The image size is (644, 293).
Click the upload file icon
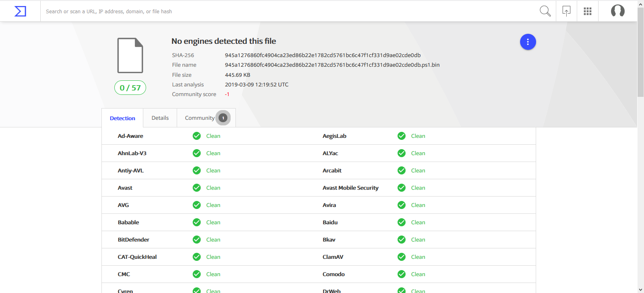tap(566, 11)
